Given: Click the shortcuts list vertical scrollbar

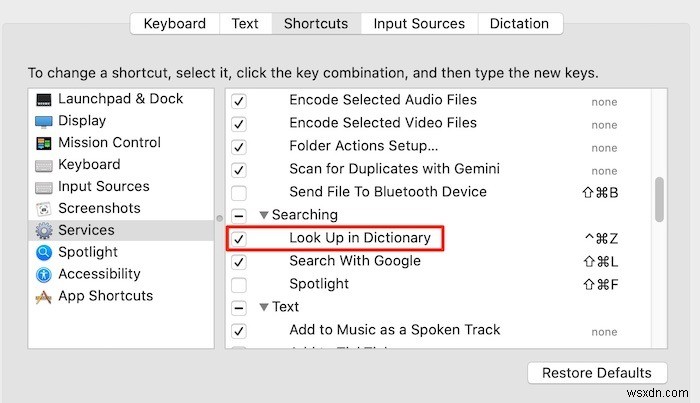Looking at the screenshot, I should coord(659,200).
